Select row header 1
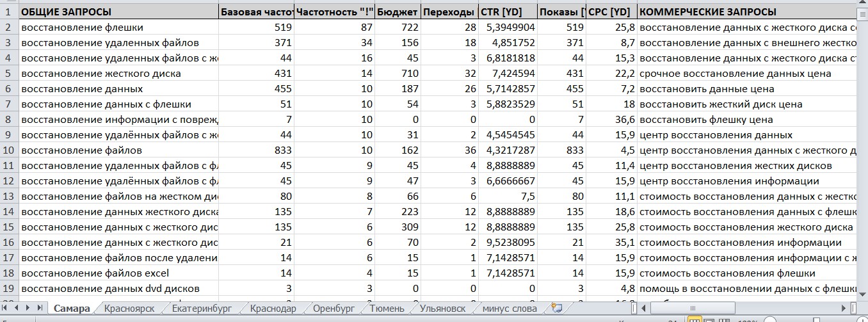 9,12
